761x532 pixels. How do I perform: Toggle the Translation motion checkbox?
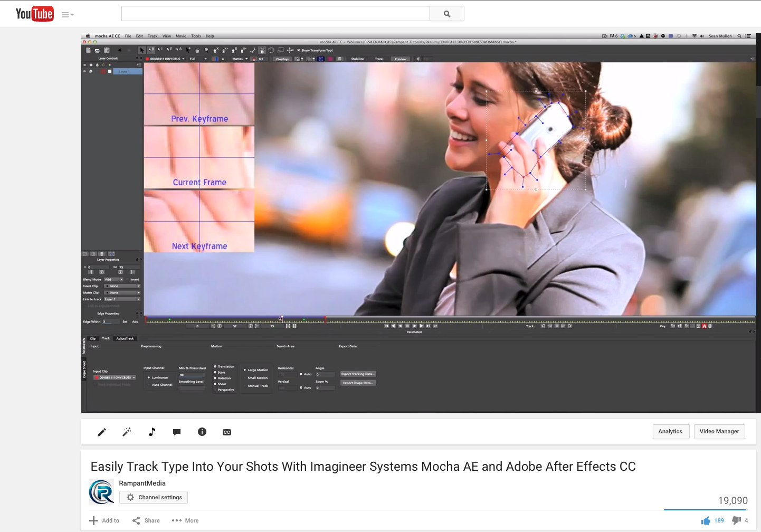coord(224,366)
